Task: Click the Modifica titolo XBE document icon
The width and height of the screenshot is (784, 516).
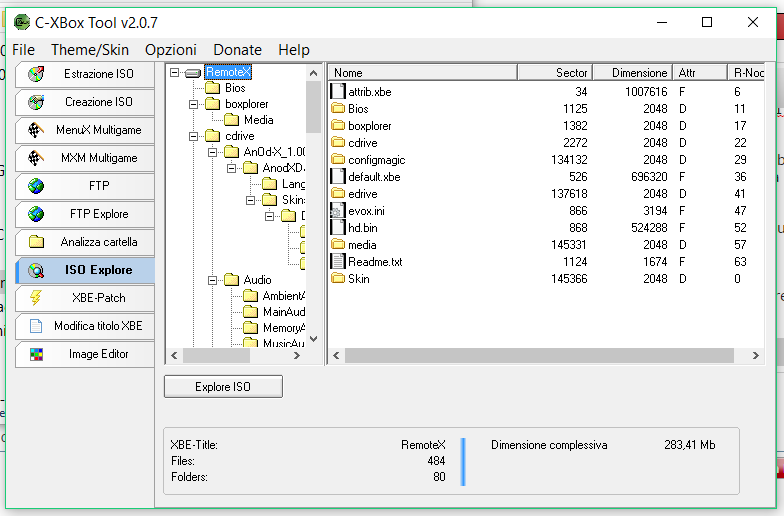Action: [x=36, y=326]
